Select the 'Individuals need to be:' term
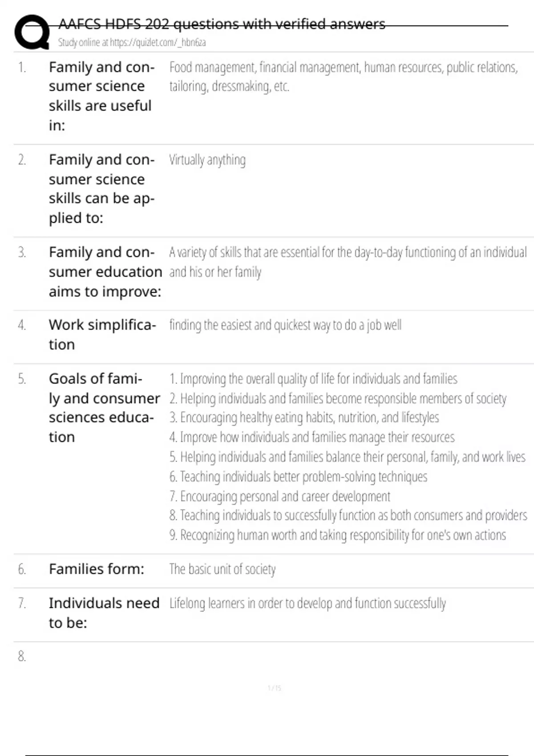Viewport: 534px width, 756px height. [x=104, y=613]
